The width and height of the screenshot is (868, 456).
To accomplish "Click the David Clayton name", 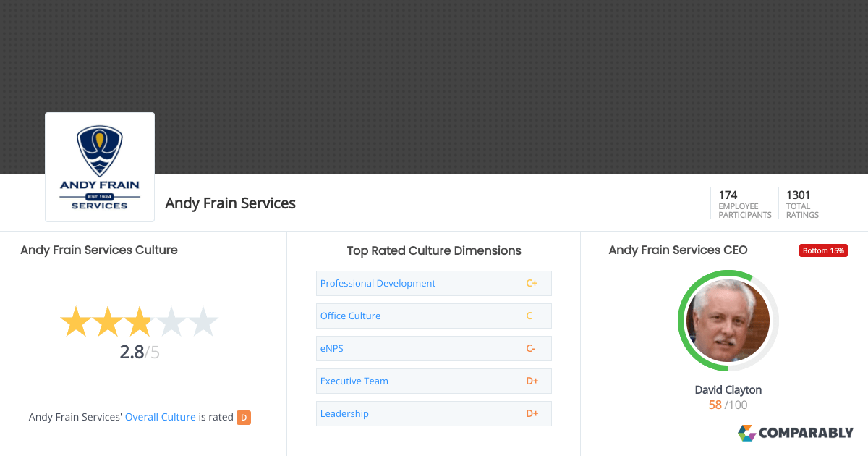I will point(728,389).
